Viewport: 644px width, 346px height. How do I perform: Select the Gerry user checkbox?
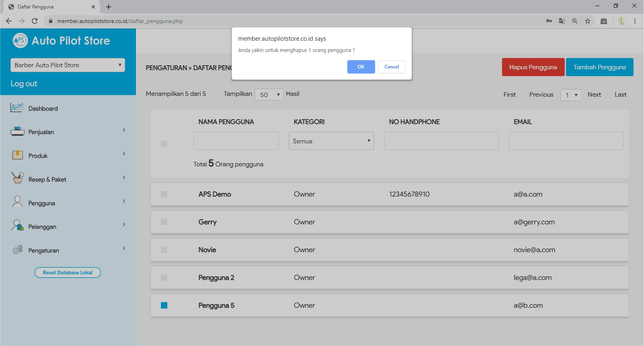(164, 222)
